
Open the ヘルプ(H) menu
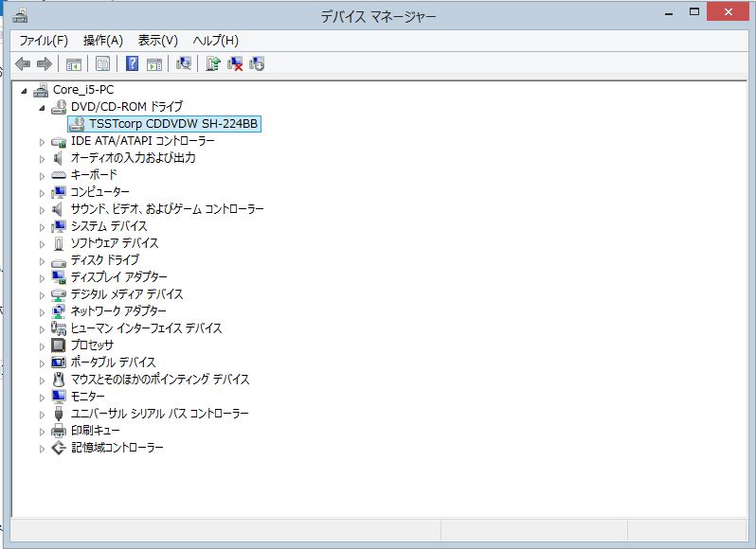[x=215, y=41]
